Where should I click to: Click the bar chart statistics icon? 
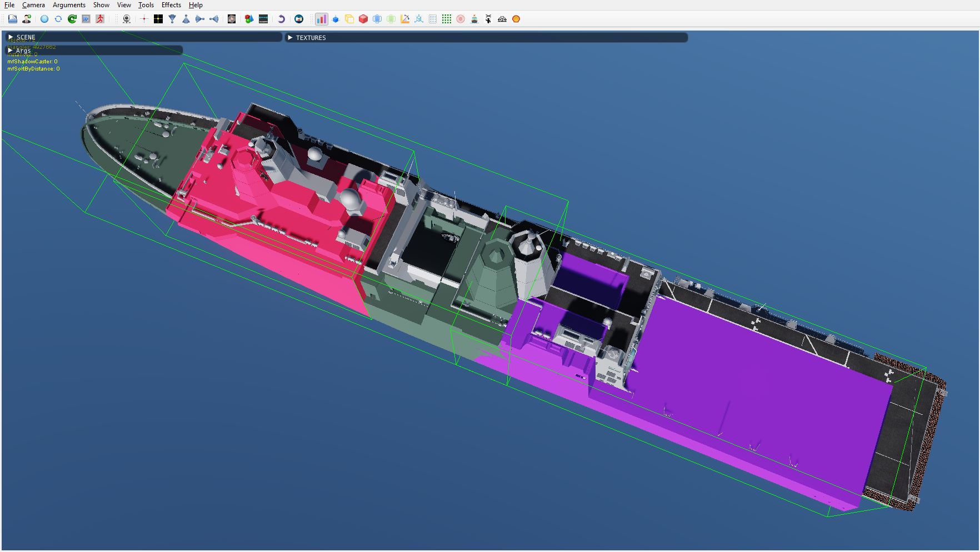click(x=321, y=19)
